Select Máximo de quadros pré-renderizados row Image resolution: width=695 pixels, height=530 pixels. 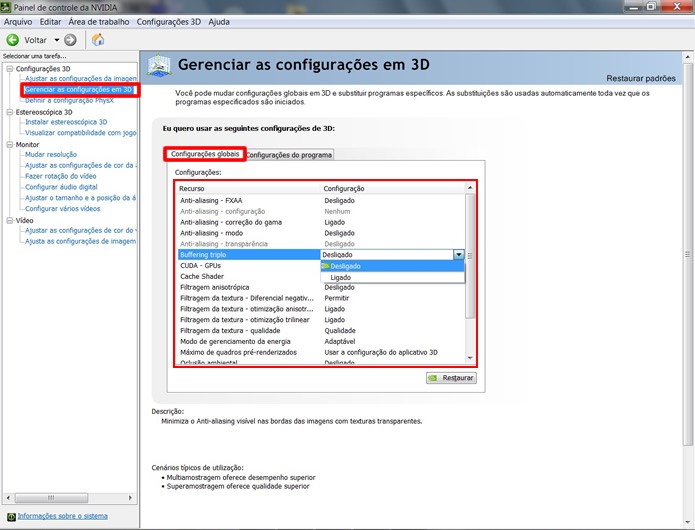(321, 352)
